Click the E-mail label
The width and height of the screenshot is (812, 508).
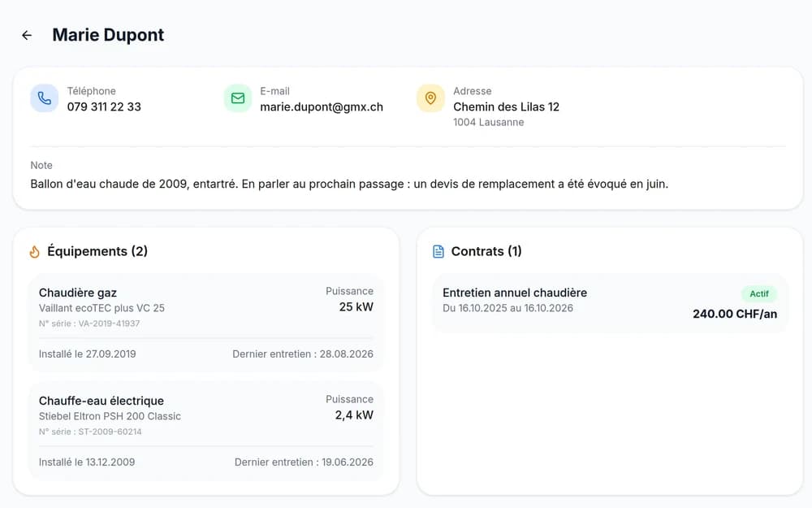click(x=275, y=91)
